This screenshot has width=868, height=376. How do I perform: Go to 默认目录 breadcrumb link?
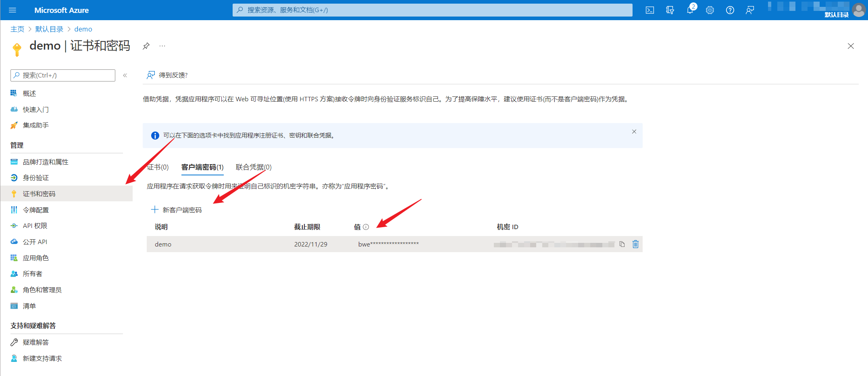pyautogui.click(x=49, y=29)
